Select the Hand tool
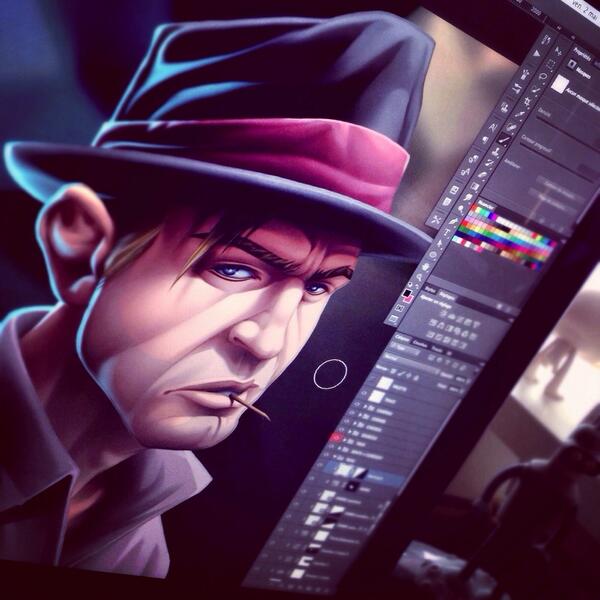Screen dimensions: 600x600 coord(426,267)
